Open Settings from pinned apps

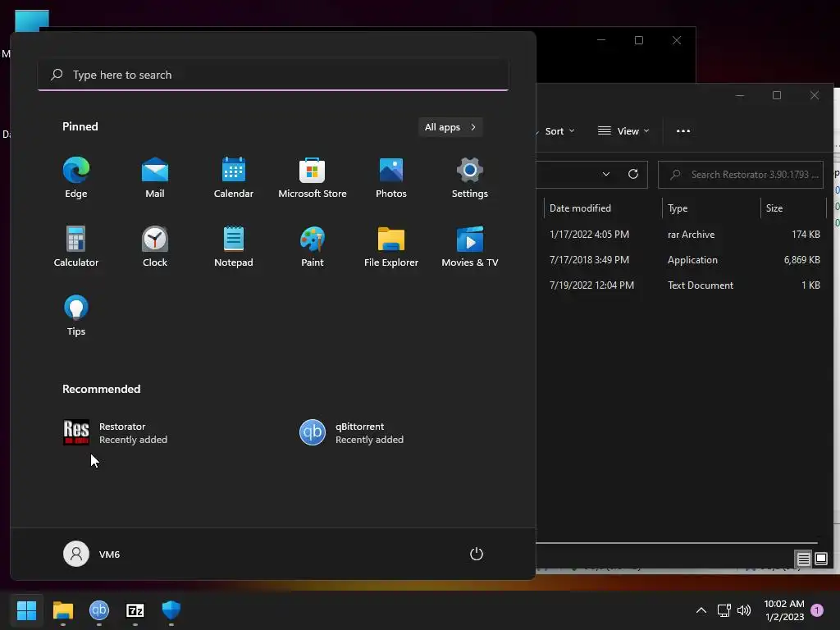click(x=470, y=178)
